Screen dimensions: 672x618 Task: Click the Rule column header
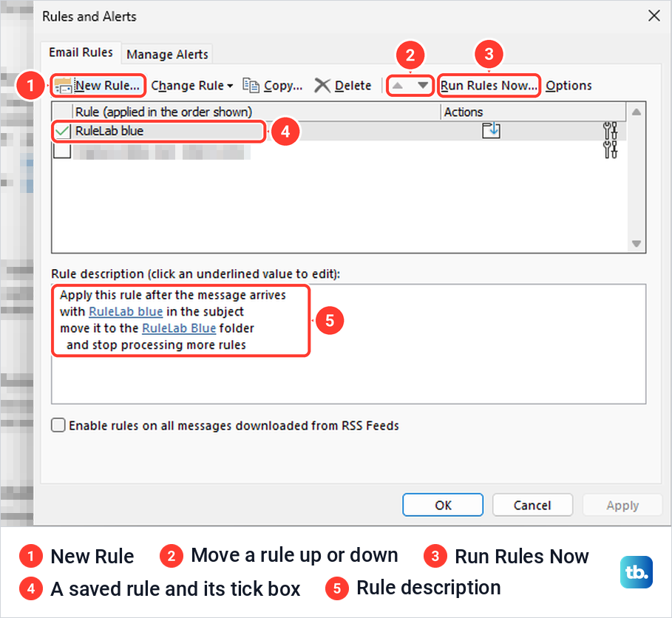coord(257,112)
